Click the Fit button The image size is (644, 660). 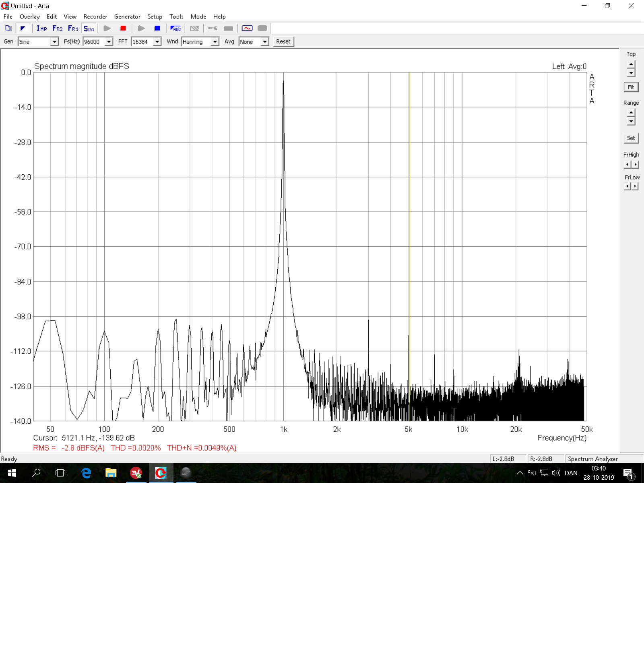(631, 87)
